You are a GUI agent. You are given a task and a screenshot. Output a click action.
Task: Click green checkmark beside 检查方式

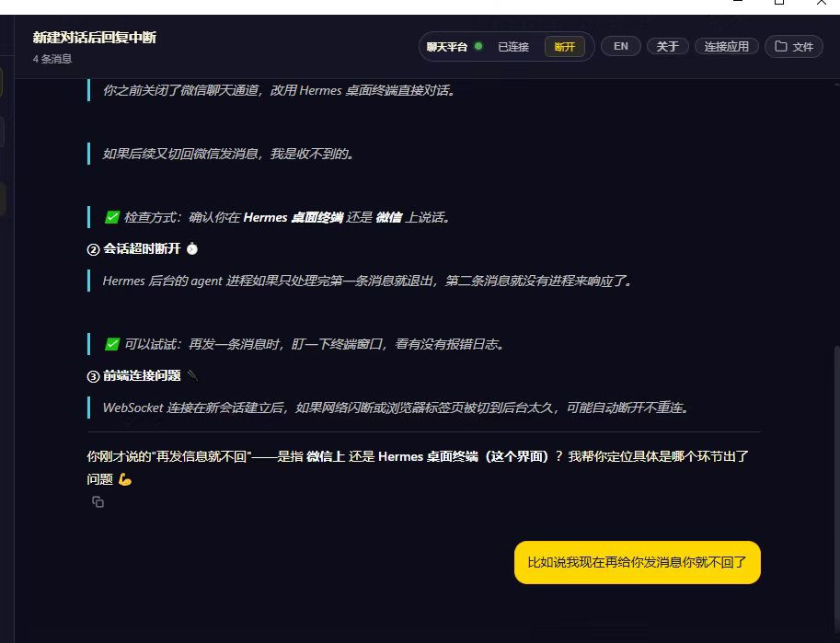112,217
